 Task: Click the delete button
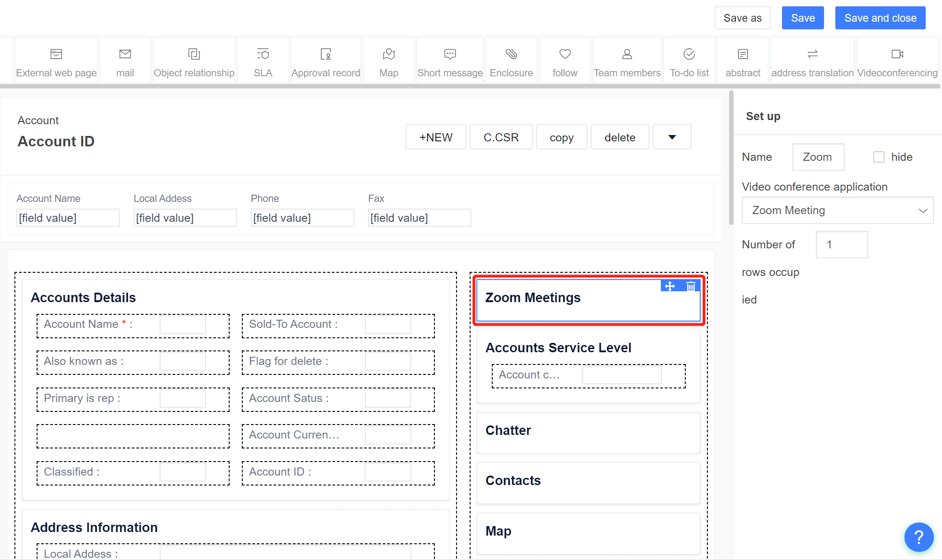[x=620, y=137]
